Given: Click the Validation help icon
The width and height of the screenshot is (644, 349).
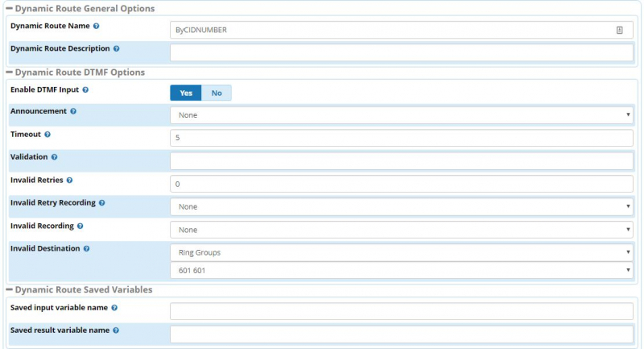Looking at the screenshot, I should [x=54, y=157].
